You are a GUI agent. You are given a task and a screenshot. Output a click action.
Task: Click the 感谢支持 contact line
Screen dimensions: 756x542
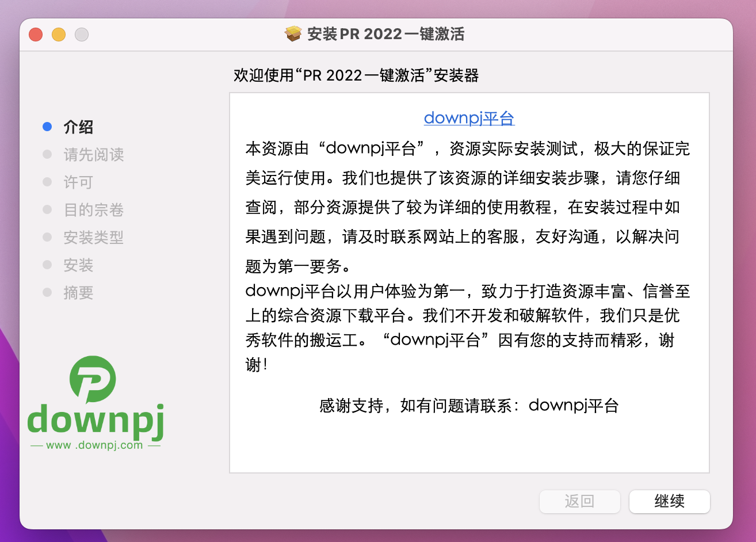[468, 406]
